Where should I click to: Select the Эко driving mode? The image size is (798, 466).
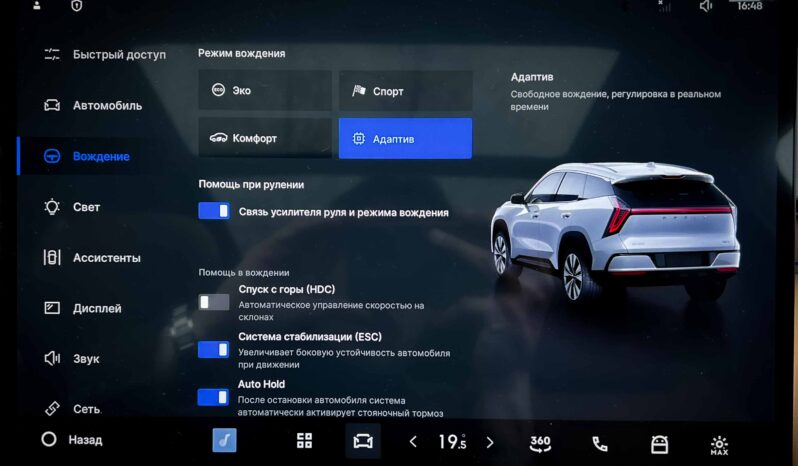265,90
